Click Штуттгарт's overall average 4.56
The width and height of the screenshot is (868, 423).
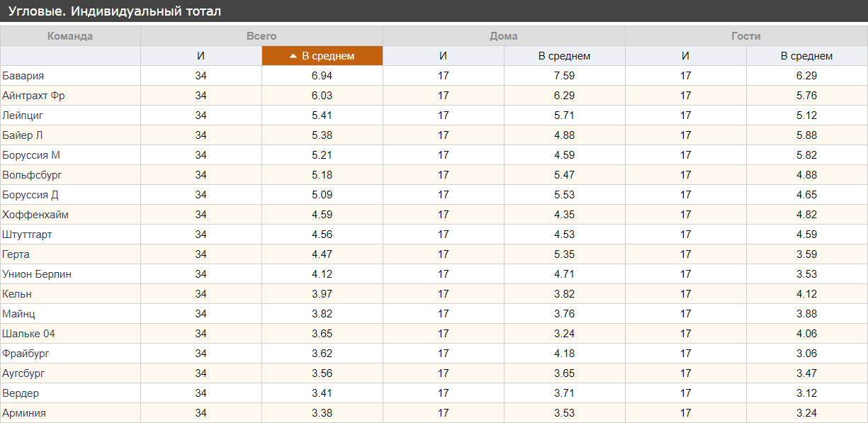[x=322, y=235]
